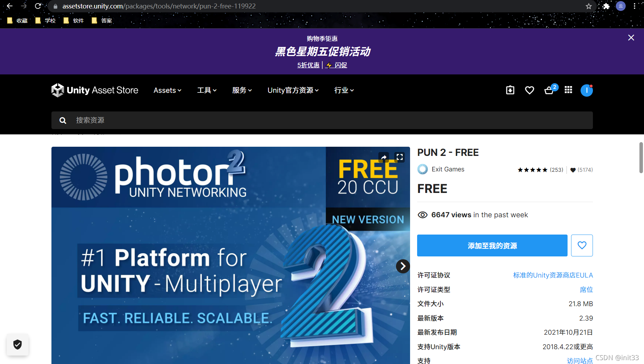644x364 pixels.
Task: Select the 2.39 version value
Action: (586, 318)
